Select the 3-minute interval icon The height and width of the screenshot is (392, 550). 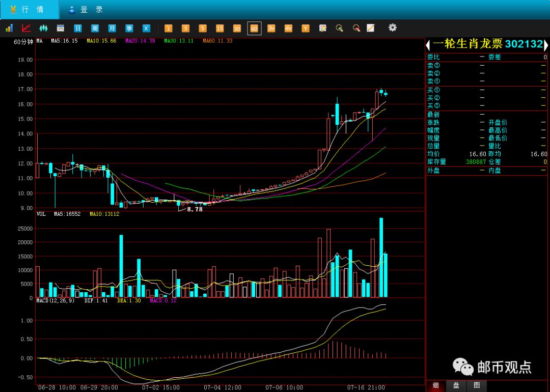coord(185,29)
